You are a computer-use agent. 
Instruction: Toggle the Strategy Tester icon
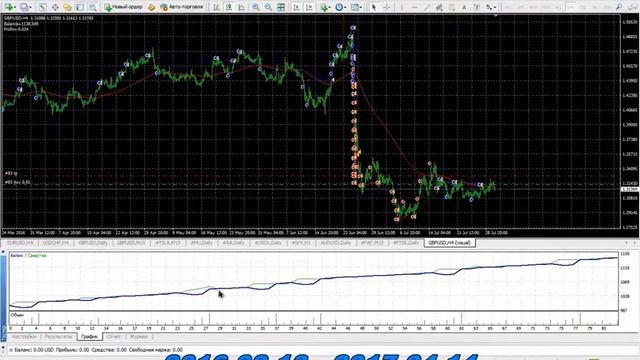tap(93, 7)
